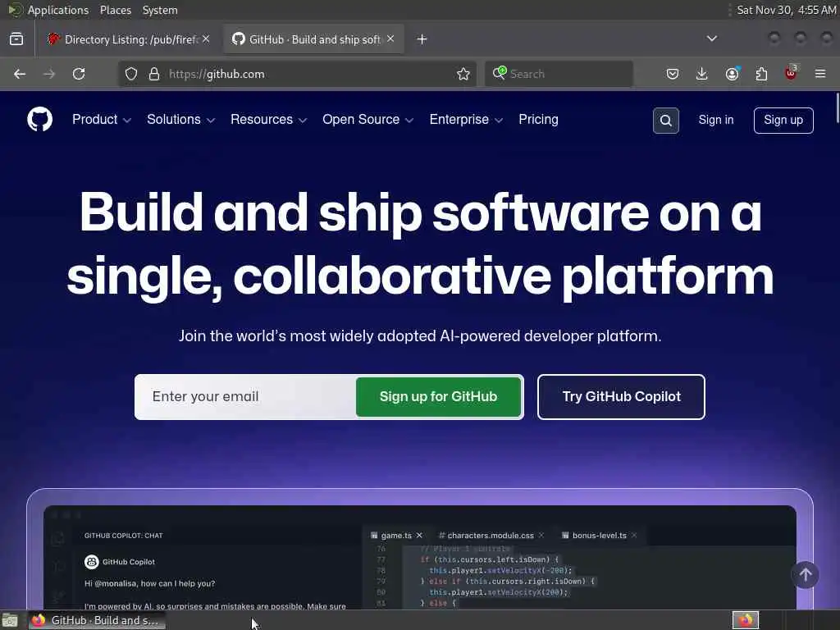Click the scroll-to-top arrow button
840x630 pixels.
click(806, 575)
